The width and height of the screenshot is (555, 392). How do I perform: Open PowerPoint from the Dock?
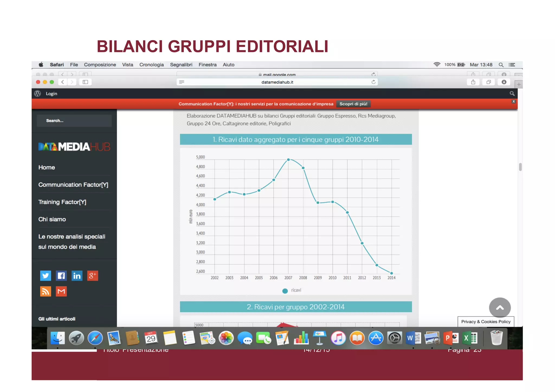tap(451, 338)
